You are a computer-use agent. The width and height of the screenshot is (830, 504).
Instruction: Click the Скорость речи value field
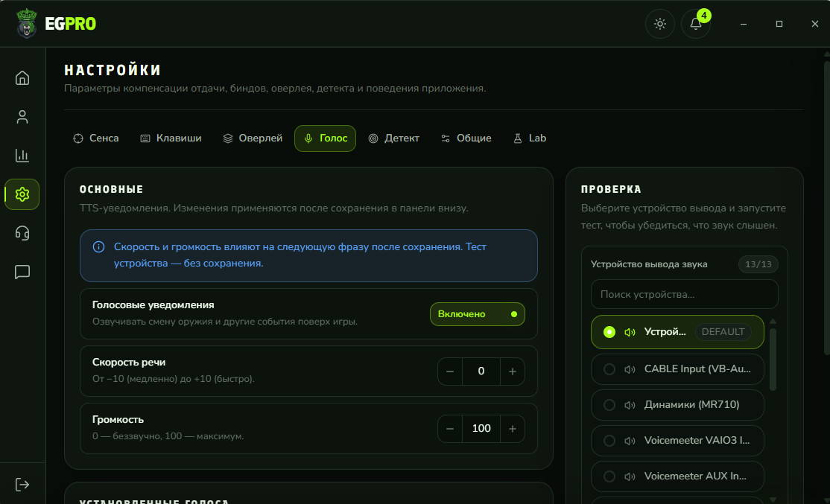click(x=481, y=371)
